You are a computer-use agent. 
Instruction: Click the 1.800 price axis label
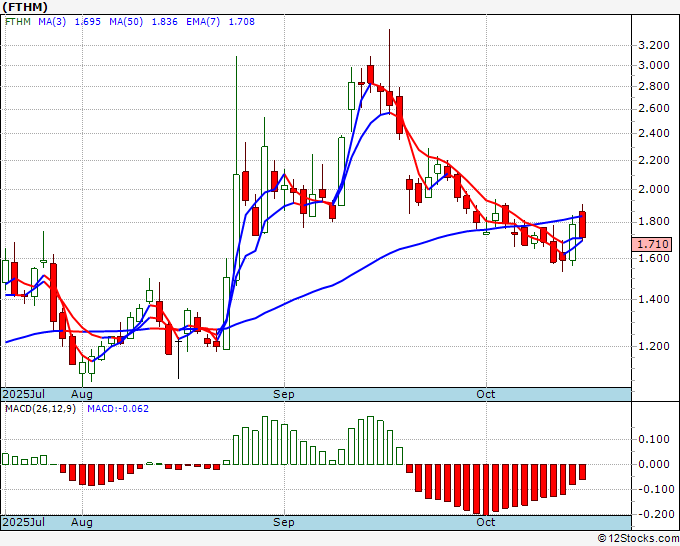point(654,222)
